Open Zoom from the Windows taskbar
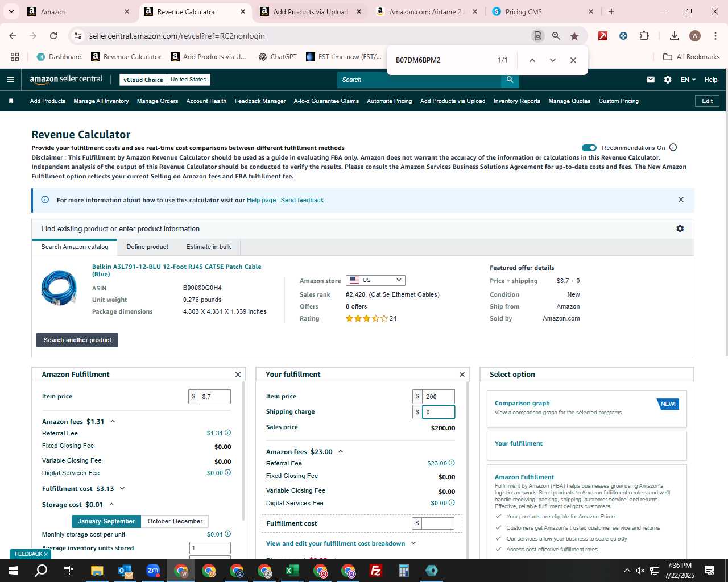728x582 pixels. (153, 571)
